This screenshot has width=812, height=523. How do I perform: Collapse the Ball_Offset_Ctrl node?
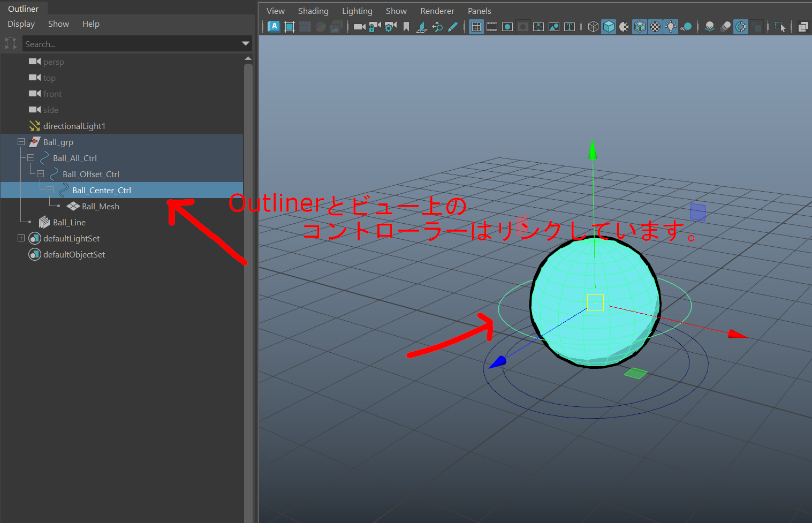tap(40, 174)
